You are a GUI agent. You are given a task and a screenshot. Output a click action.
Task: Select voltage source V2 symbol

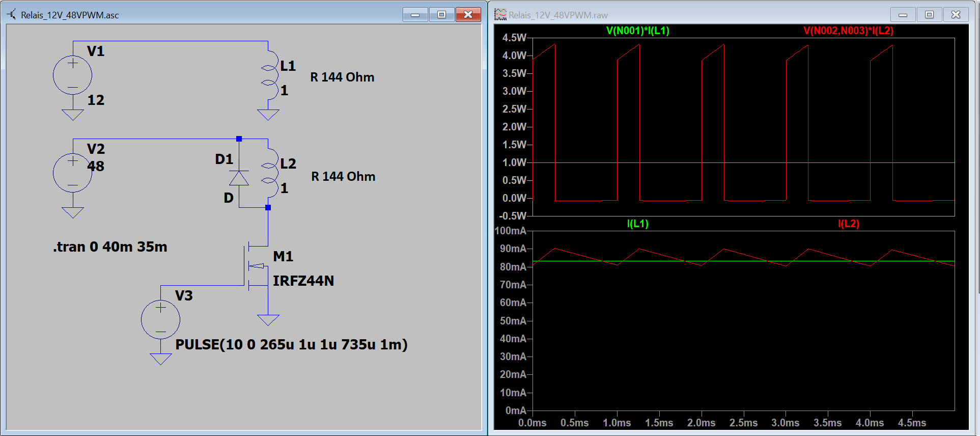[73, 173]
